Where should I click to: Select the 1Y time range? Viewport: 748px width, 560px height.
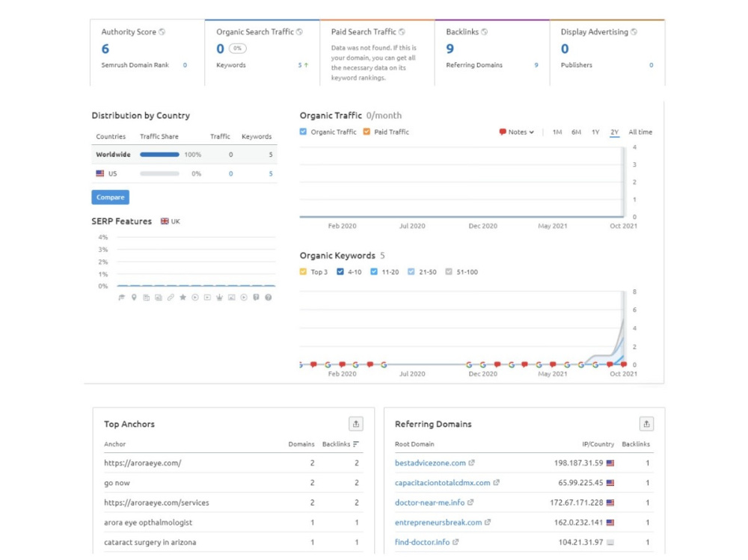[x=595, y=132]
